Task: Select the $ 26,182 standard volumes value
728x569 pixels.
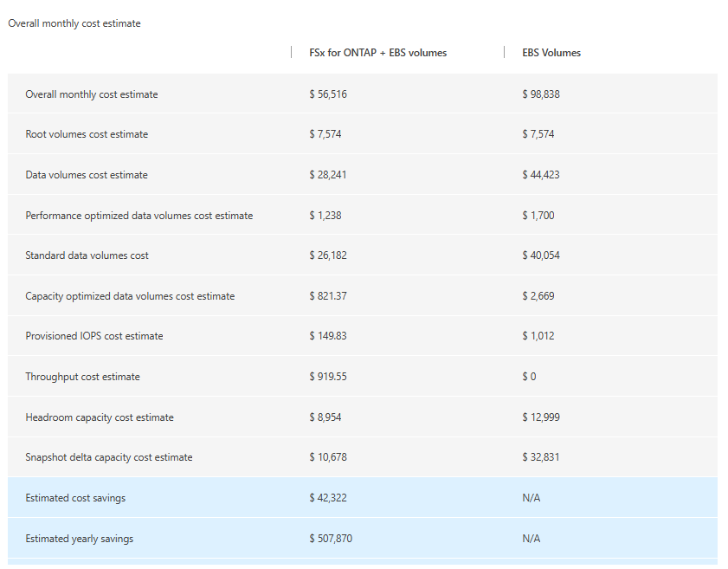Action: point(328,255)
